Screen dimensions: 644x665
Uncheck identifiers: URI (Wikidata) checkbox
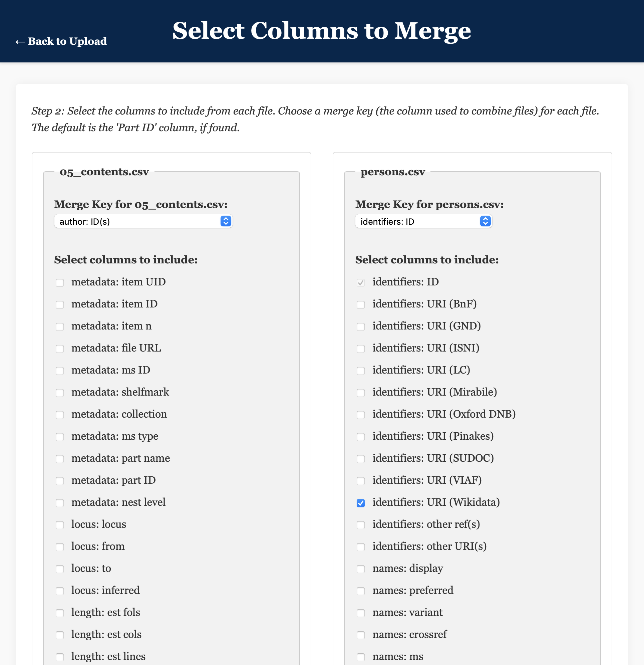tap(361, 503)
